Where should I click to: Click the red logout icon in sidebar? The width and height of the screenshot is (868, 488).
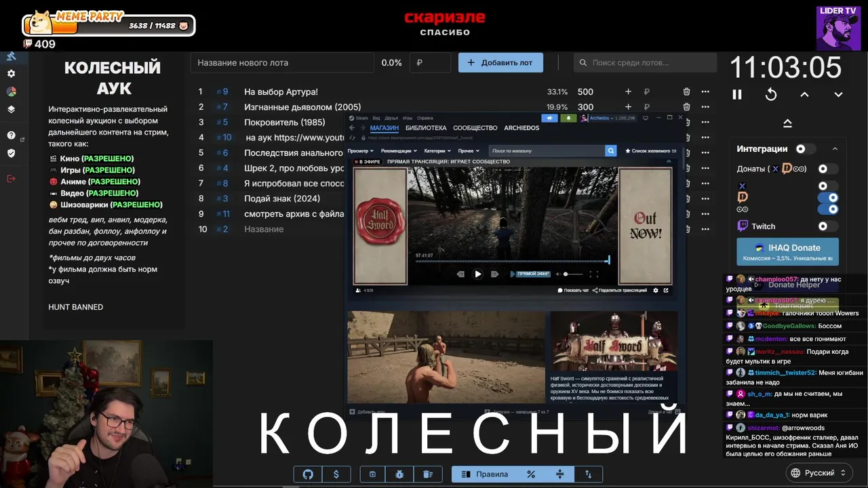[x=11, y=178]
